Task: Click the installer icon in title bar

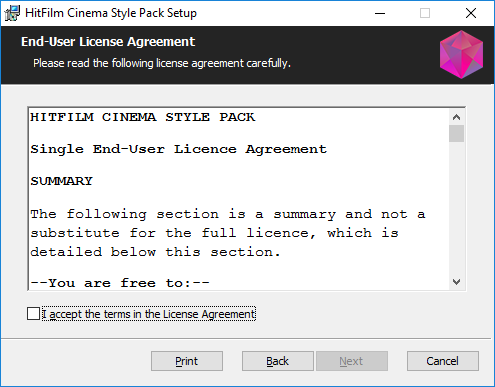Action: click(12, 13)
